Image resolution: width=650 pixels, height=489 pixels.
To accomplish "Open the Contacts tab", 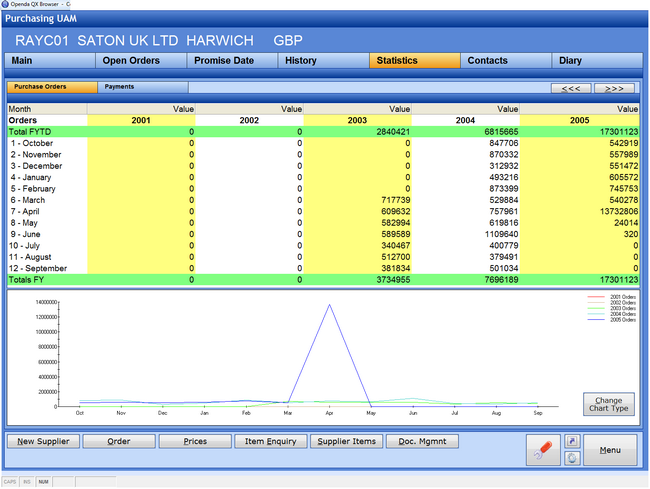I will pos(506,61).
